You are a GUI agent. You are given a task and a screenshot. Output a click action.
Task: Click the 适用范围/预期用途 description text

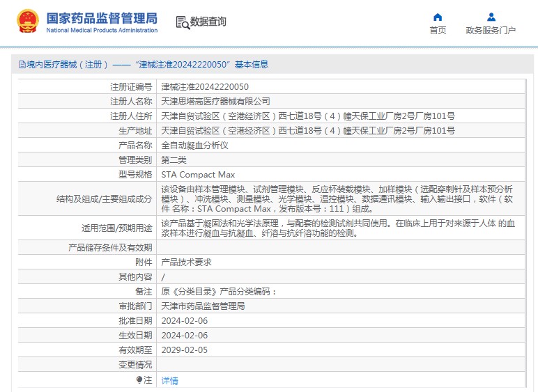338,228
